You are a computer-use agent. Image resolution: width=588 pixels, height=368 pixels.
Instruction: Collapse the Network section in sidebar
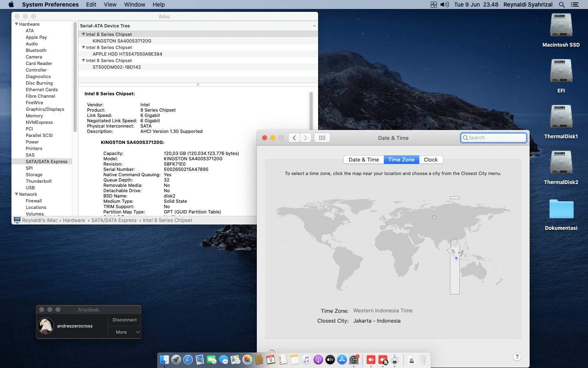pyautogui.click(x=16, y=194)
